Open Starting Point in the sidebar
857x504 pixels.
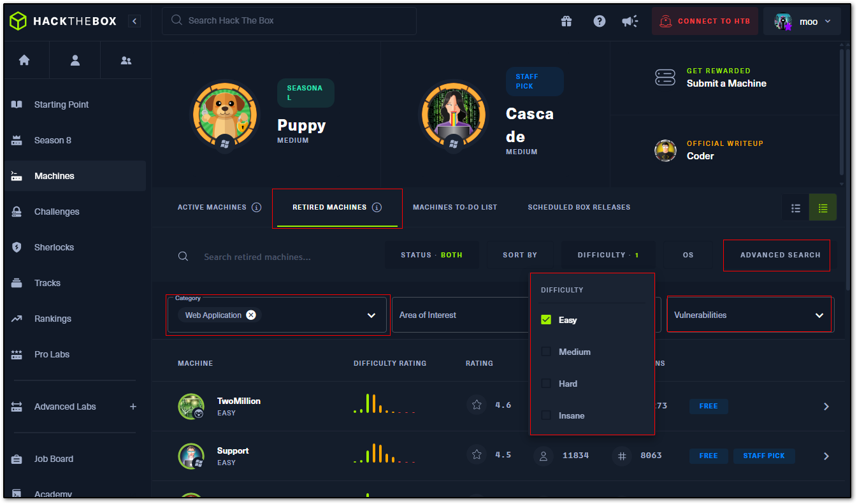[75, 104]
